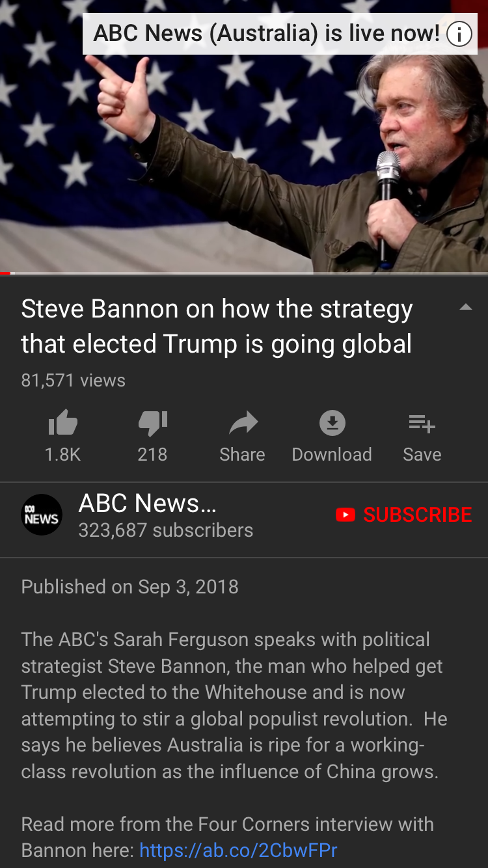Tap the Save to playlist icon

[422, 424]
